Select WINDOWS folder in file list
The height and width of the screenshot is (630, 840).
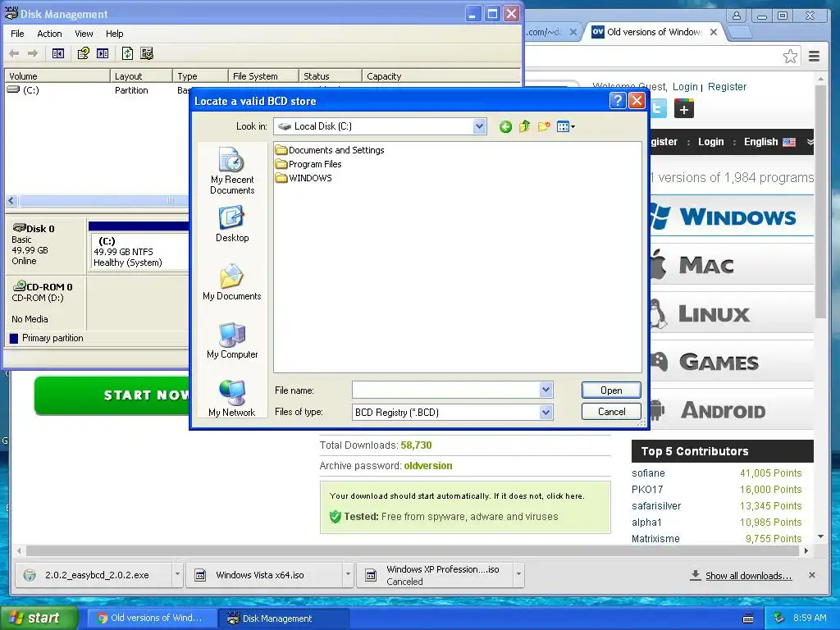click(x=304, y=178)
